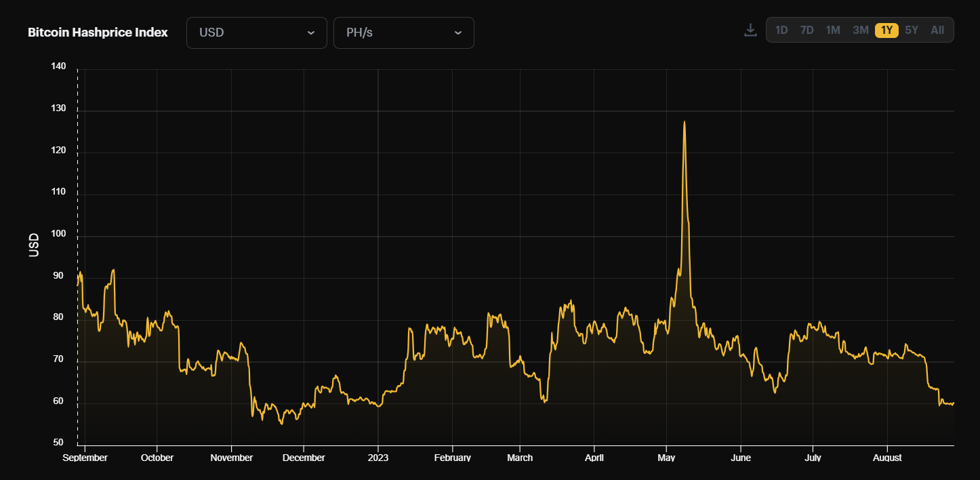980x480 pixels.
Task: Select the 7D time range
Action: 807,30
